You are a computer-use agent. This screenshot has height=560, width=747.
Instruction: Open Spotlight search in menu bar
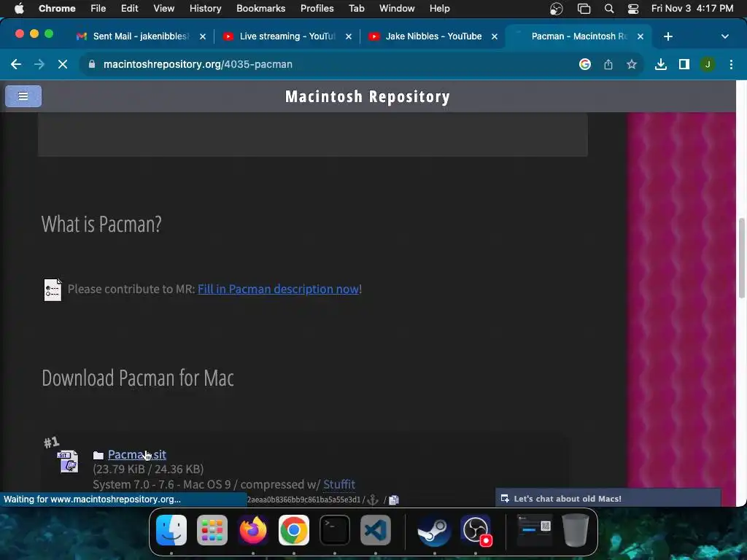pos(609,9)
